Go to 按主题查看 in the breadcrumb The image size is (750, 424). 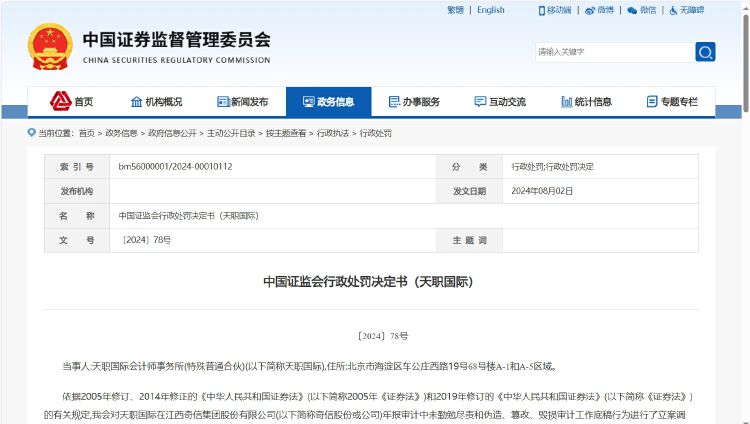(x=286, y=133)
